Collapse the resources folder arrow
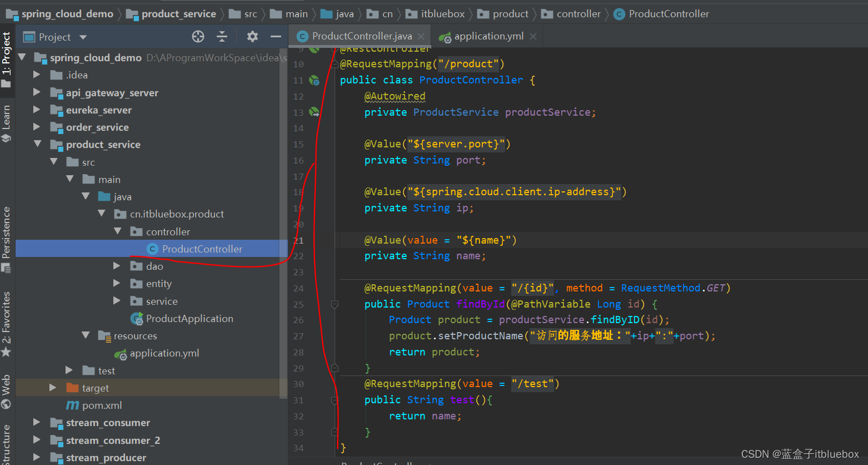This screenshot has width=868, height=465. [86, 335]
